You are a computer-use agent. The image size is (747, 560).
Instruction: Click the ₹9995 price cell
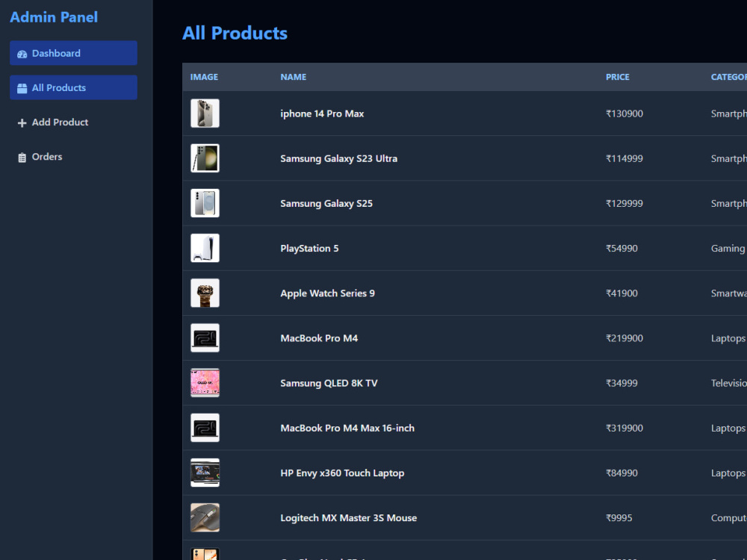[x=619, y=518]
